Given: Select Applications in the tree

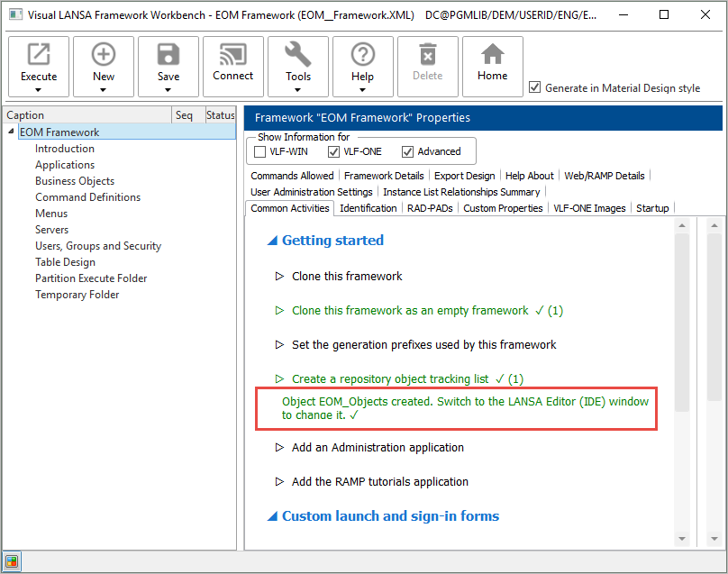Looking at the screenshot, I should coord(65,165).
